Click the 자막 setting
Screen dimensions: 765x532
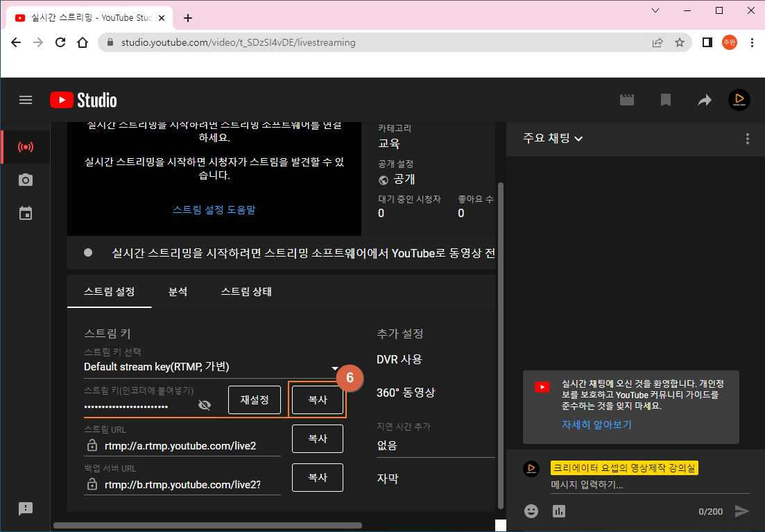pyautogui.click(x=388, y=479)
